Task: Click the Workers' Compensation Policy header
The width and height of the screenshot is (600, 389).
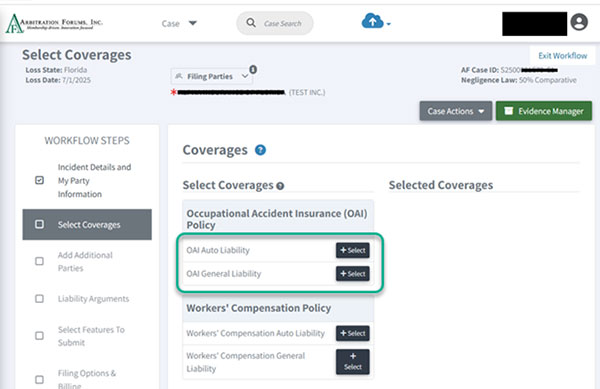Action: coord(259,308)
